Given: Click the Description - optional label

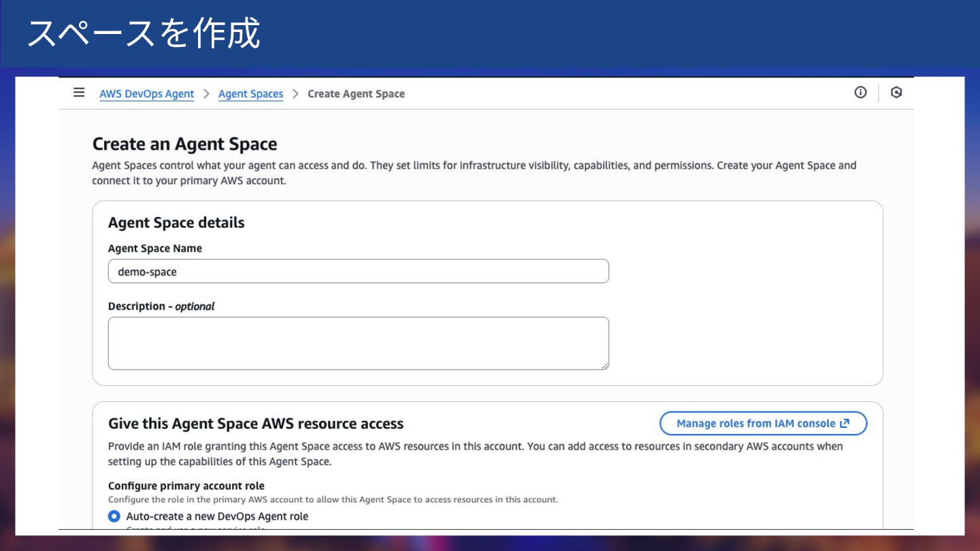Looking at the screenshot, I should point(161,306).
